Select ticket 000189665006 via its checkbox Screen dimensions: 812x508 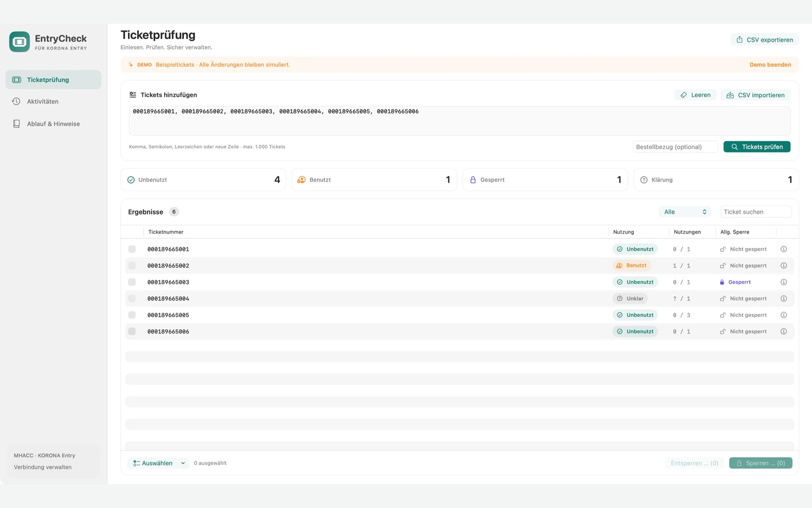[132, 331]
